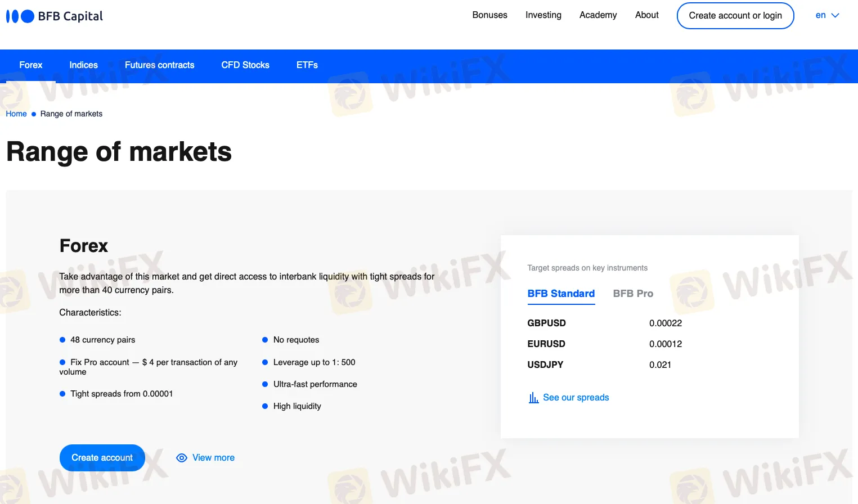Image resolution: width=858 pixels, height=504 pixels.
Task: Click the eye icon next to View more
Action: pos(181,457)
